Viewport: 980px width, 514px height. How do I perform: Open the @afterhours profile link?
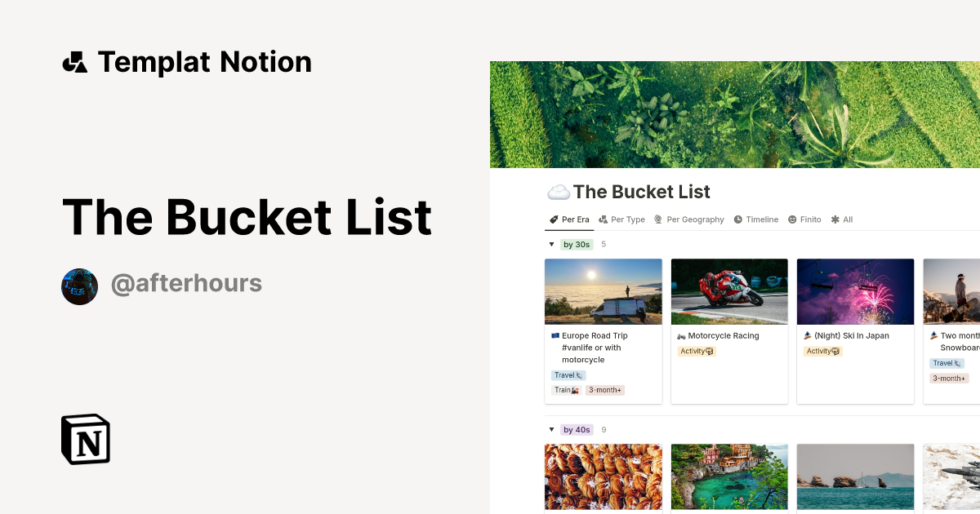[x=186, y=283]
